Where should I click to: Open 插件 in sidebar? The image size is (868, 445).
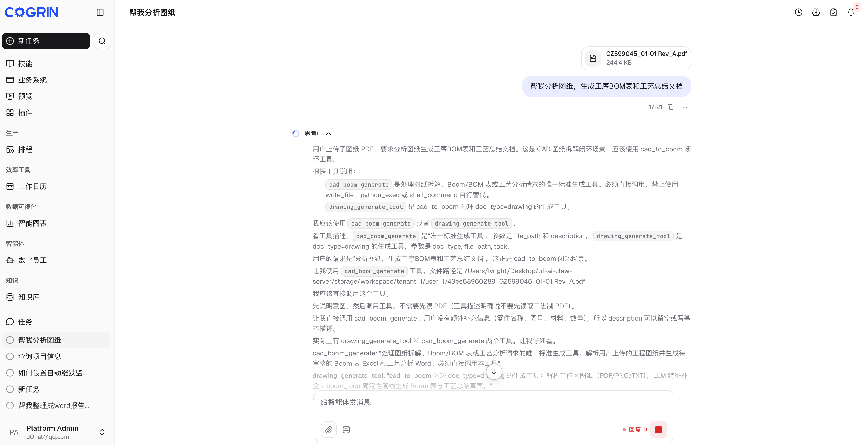coord(56,112)
